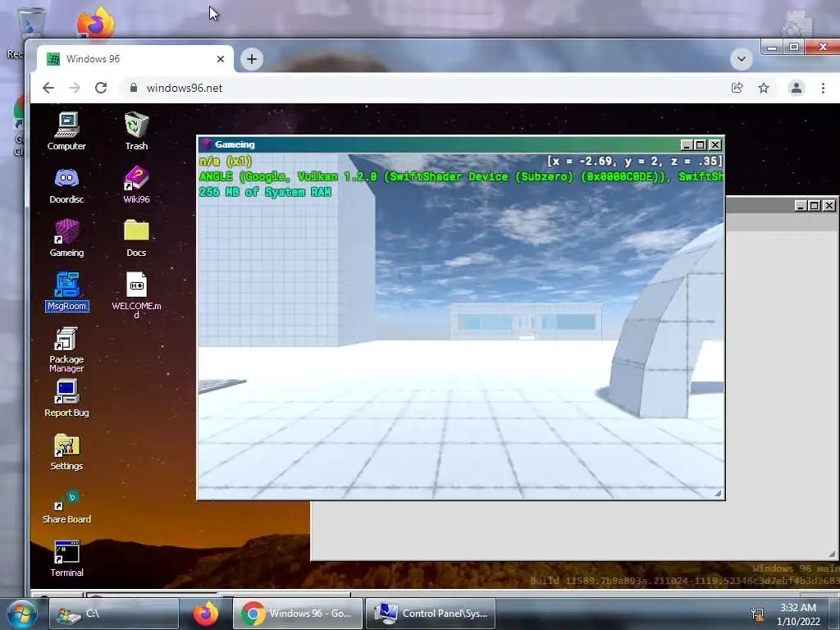Minimize the Gameing window
840x630 pixels.
pyautogui.click(x=687, y=144)
